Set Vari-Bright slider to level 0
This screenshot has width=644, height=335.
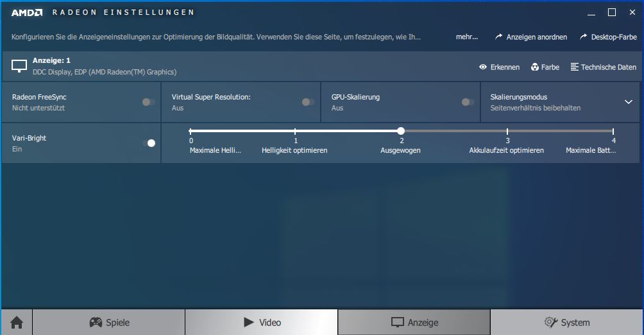(190, 131)
